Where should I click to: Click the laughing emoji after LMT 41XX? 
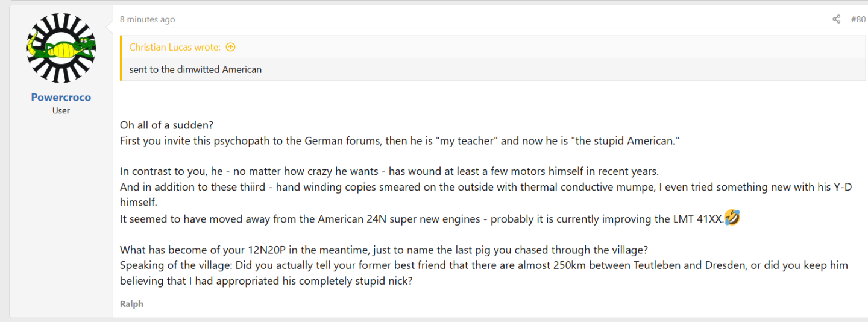(732, 218)
